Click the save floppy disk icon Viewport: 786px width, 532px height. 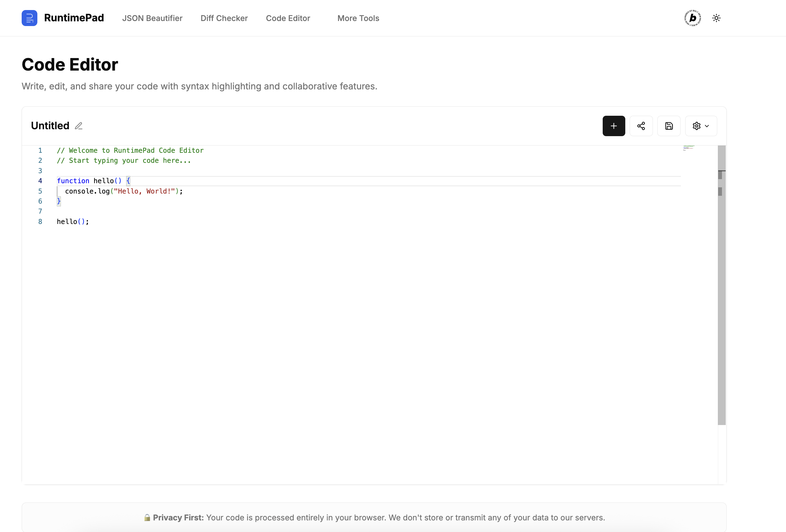coord(669,126)
